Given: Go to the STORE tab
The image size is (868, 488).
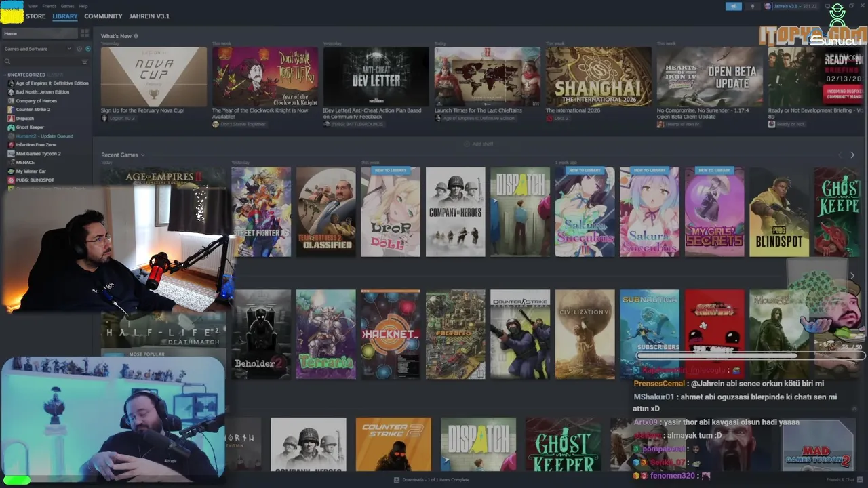Looking at the screenshot, I should tap(36, 16).
